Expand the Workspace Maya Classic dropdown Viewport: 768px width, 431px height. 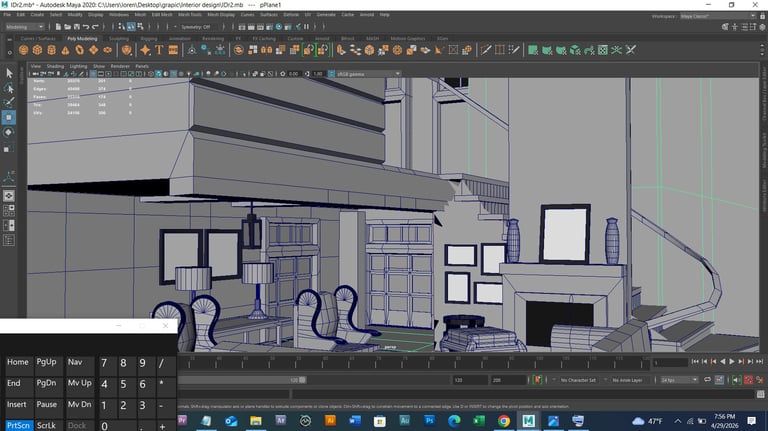[718, 16]
